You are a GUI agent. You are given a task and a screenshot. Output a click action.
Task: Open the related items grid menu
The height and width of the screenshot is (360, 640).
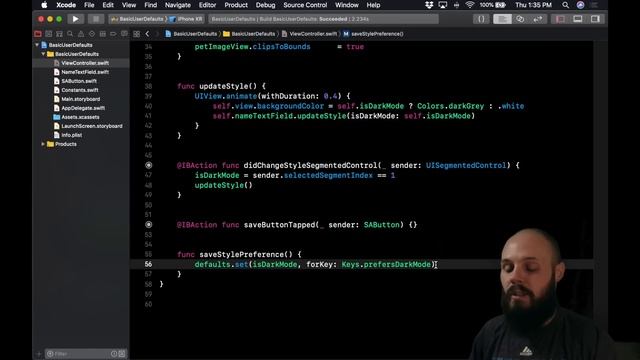click(136, 34)
